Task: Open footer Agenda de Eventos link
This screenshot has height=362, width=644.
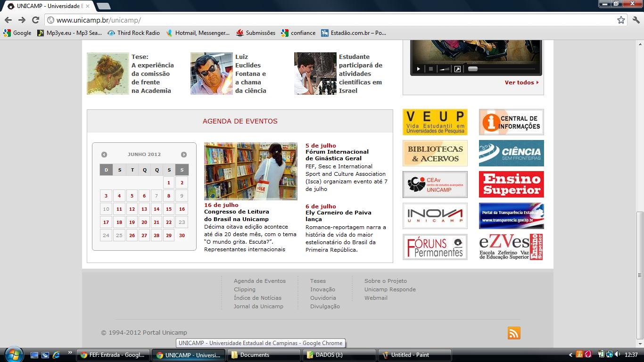Action: pyautogui.click(x=260, y=281)
